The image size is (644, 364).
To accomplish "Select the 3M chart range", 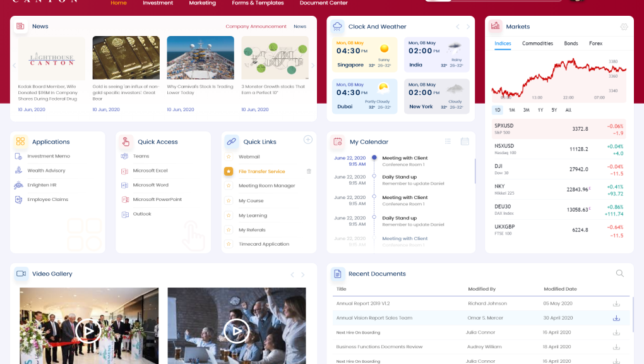I will click(x=526, y=110).
